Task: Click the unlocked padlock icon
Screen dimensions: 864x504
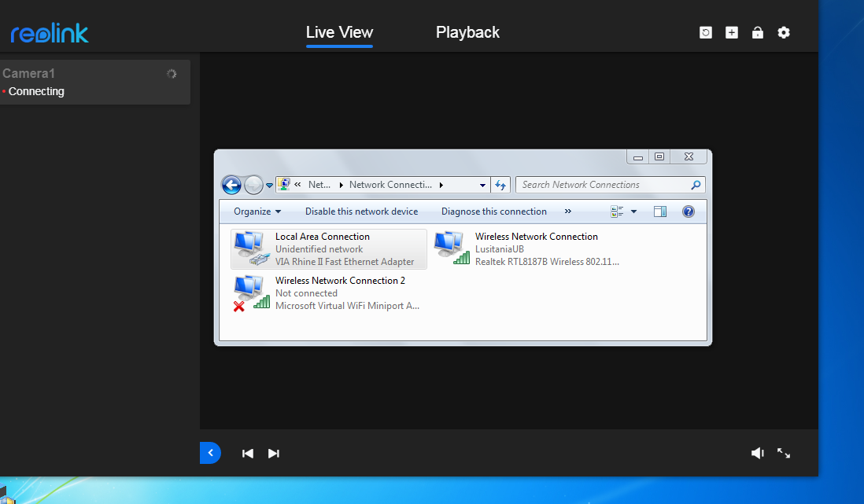Action: click(758, 32)
